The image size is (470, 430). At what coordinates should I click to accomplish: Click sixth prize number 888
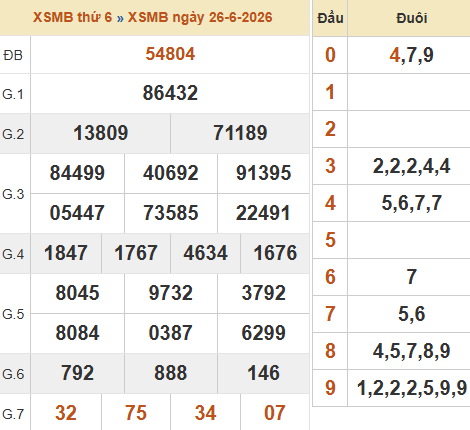(171, 373)
